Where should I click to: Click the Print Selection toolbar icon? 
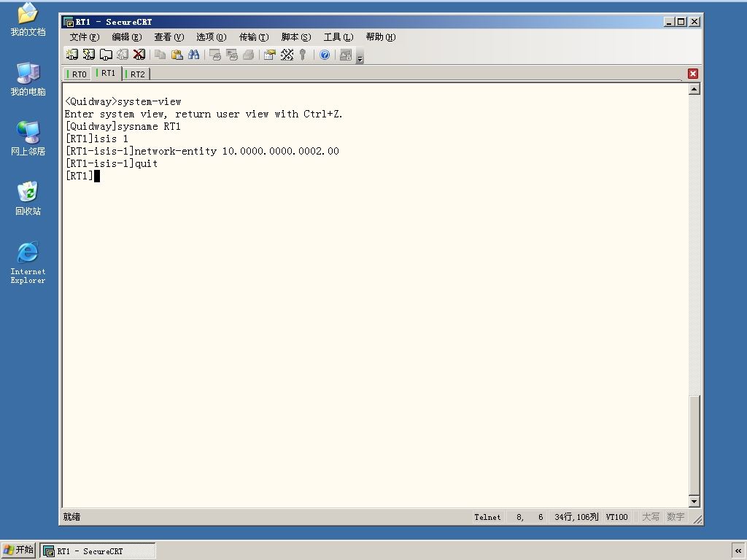pos(231,55)
